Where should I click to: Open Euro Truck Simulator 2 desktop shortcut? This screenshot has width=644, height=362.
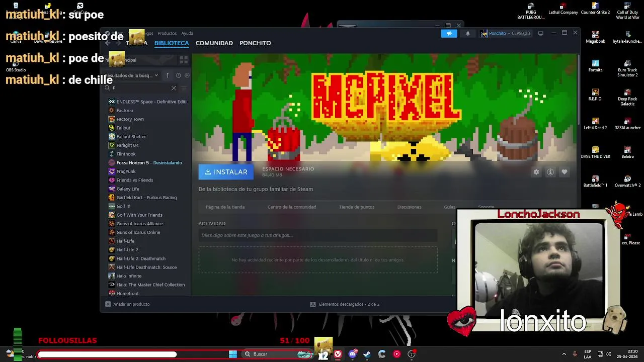627,69
